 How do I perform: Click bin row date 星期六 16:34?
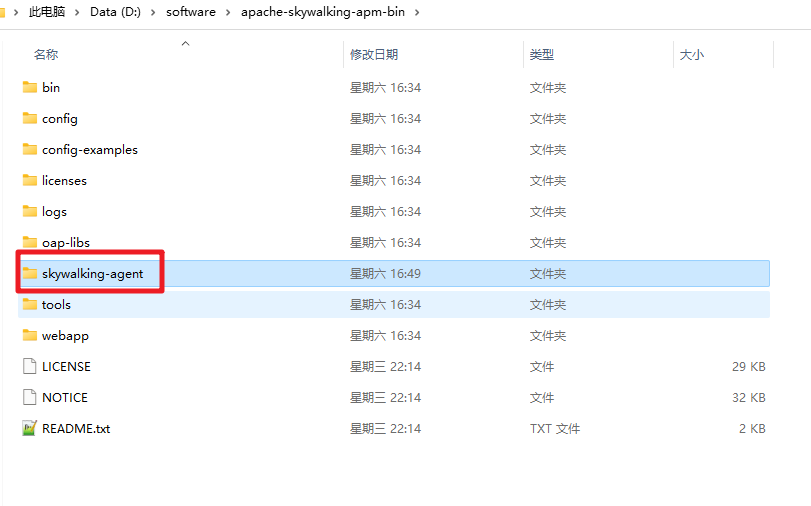coord(385,87)
